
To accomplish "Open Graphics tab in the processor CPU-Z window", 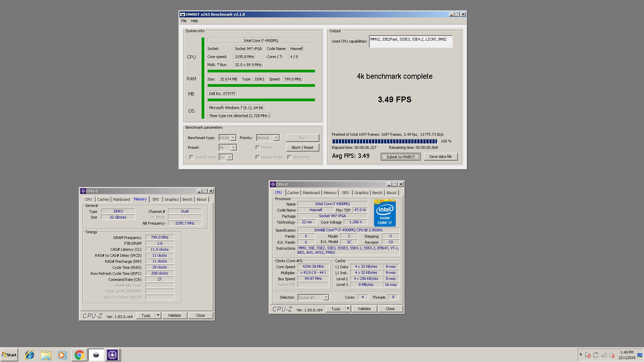I will pyautogui.click(x=362, y=193).
